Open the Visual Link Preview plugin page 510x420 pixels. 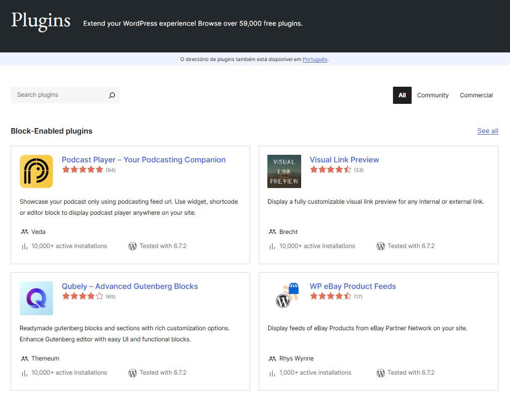pos(344,160)
